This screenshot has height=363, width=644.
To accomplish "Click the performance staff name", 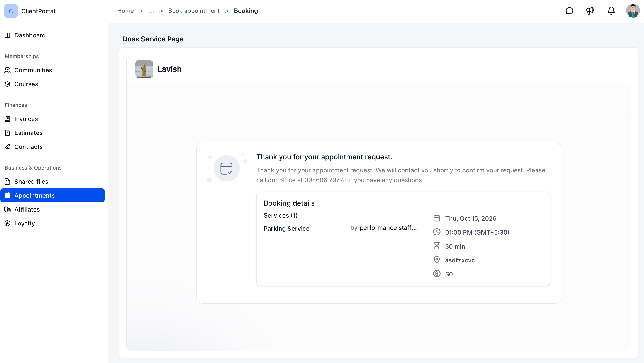I will click(388, 228).
